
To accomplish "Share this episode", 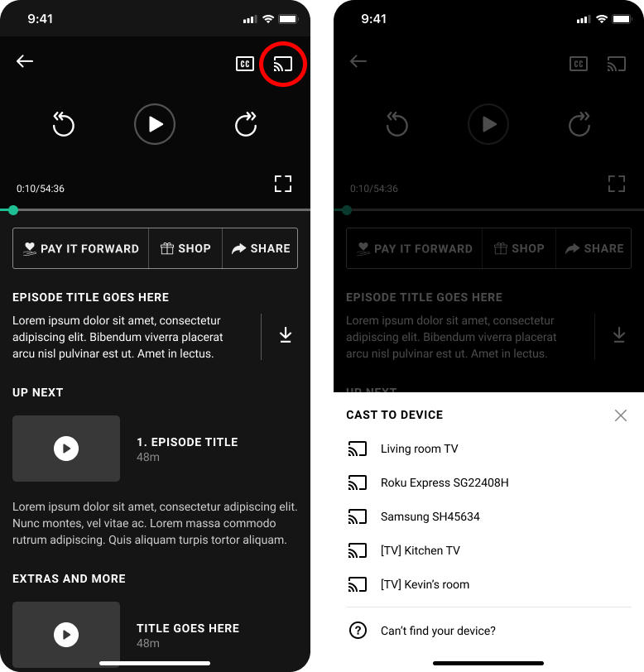I will point(260,248).
